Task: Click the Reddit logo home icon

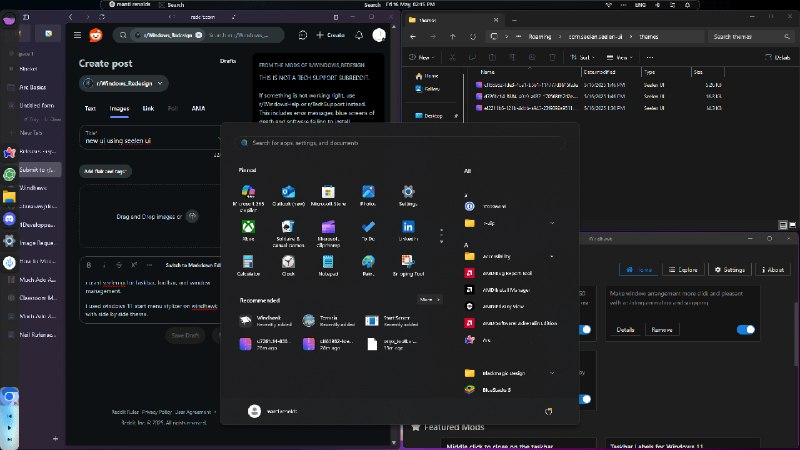Action: (x=96, y=35)
